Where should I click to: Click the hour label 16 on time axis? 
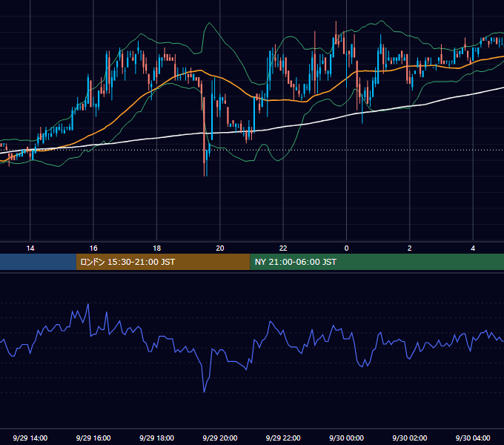(93, 248)
